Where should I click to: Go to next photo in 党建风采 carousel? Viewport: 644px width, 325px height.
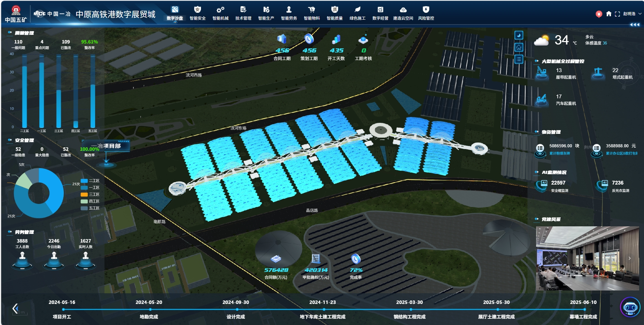click(x=630, y=258)
